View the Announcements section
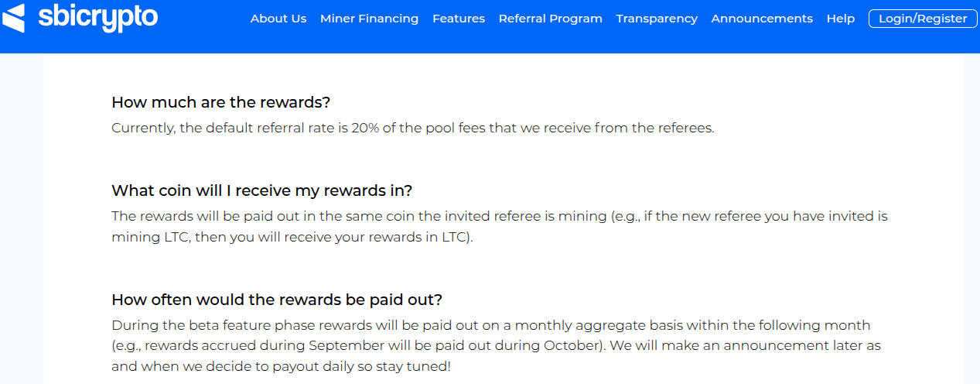The image size is (980, 384). click(762, 19)
